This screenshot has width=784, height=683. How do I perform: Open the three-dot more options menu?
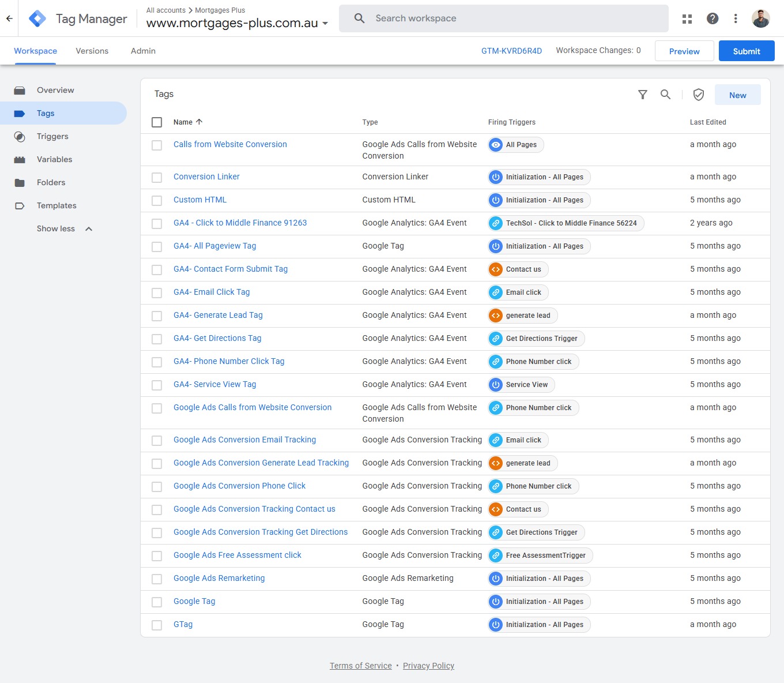[x=736, y=18]
